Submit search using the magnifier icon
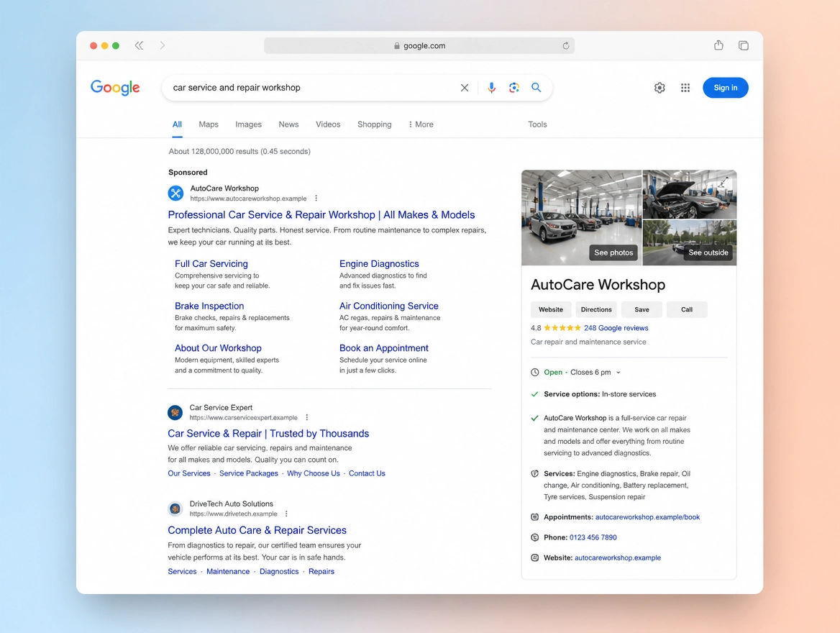 537,87
